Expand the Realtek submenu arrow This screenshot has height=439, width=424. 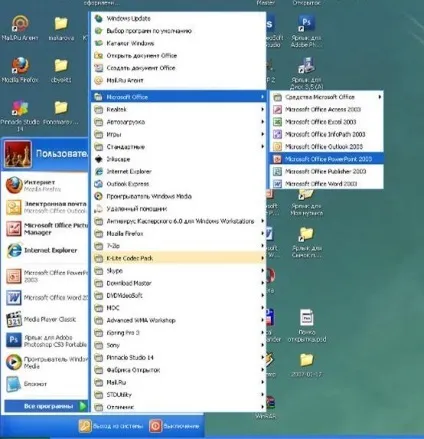point(262,109)
